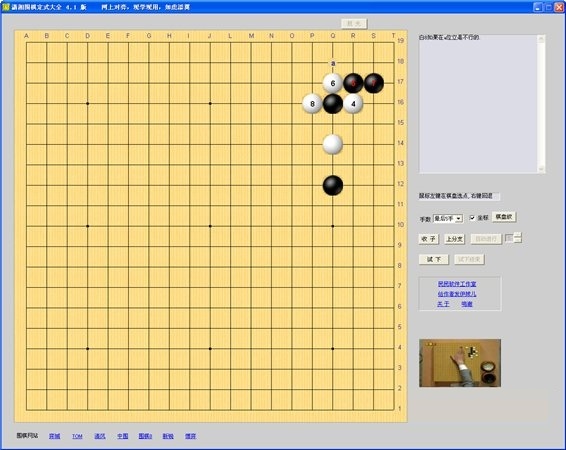This screenshot has width=566, height=450.
Task: Click the 收子 button
Action: point(428,239)
